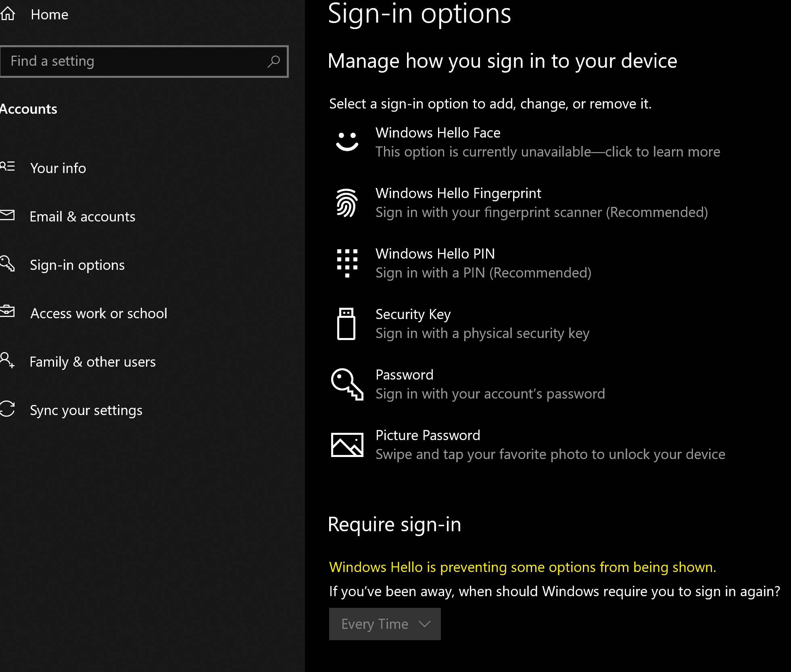791x672 pixels.
Task: Open Access work or school
Action: coord(98,313)
